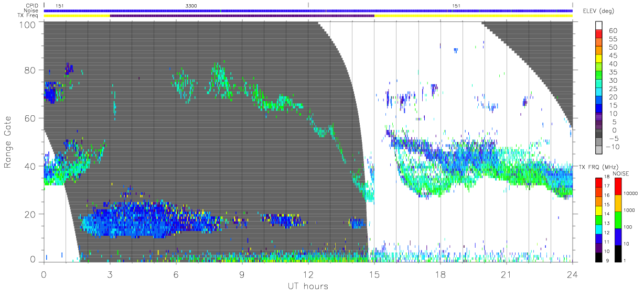Click the '24' tick on the UT hours axis
644x297 pixels.
(x=572, y=274)
